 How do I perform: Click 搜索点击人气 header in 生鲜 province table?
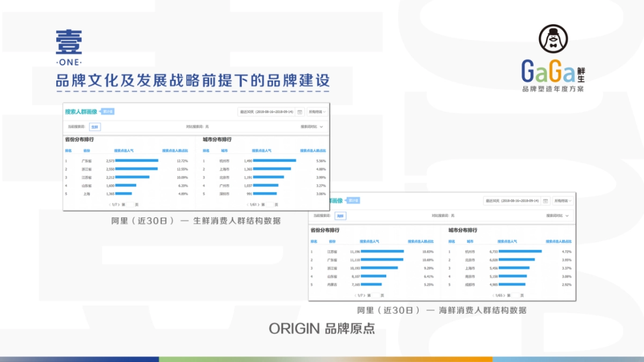(125, 151)
